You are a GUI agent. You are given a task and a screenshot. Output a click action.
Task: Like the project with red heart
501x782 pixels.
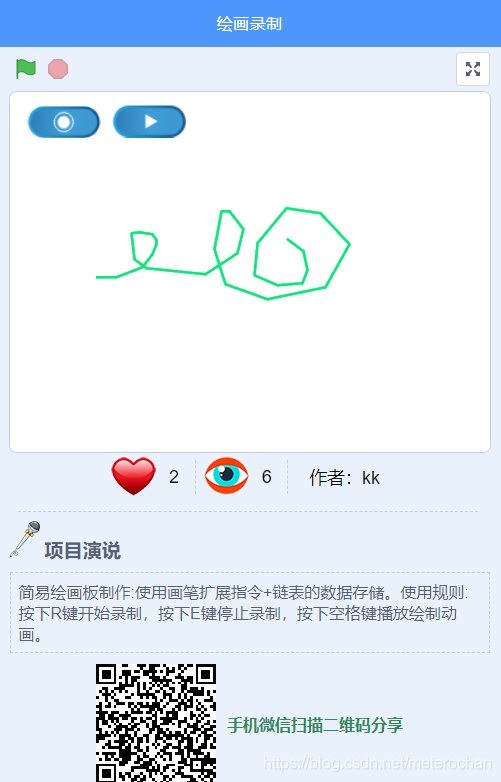click(x=134, y=476)
